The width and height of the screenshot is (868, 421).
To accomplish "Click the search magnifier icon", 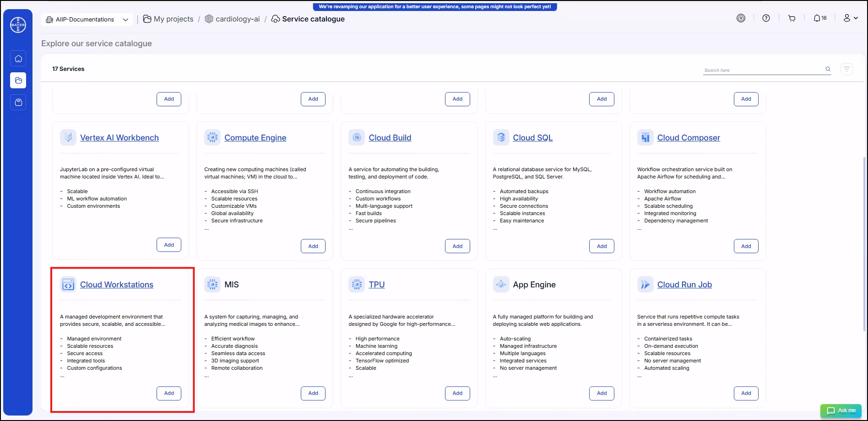I will (828, 69).
